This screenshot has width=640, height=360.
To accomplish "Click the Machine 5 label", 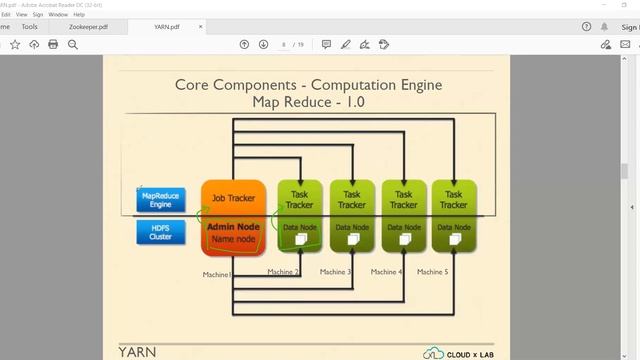I will click(x=433, y=272).
